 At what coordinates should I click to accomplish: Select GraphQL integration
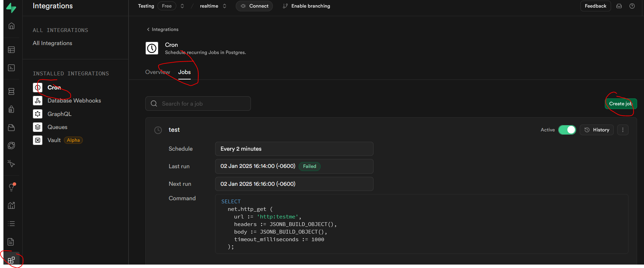pos(59,114)
